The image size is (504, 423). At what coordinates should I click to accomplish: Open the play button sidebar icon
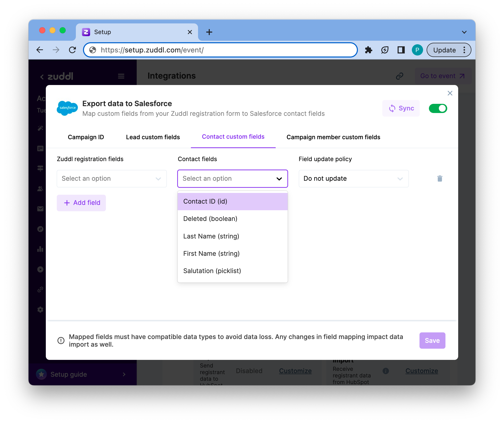[x=40, y=269]
